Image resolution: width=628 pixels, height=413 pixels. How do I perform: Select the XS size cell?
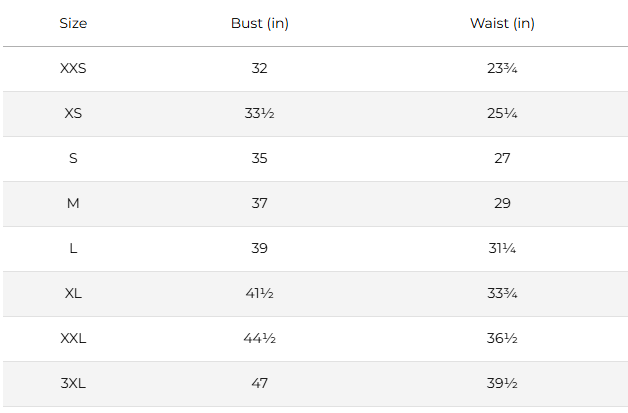[73, 113]
